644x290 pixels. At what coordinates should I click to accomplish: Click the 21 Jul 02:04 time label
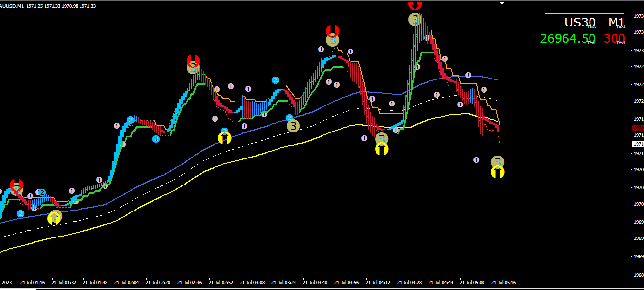coord(127,283)
